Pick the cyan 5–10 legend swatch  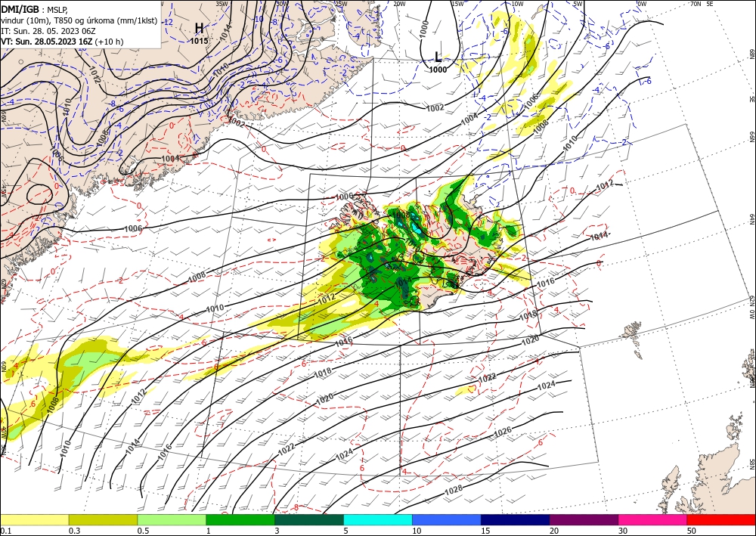[378, 519]
